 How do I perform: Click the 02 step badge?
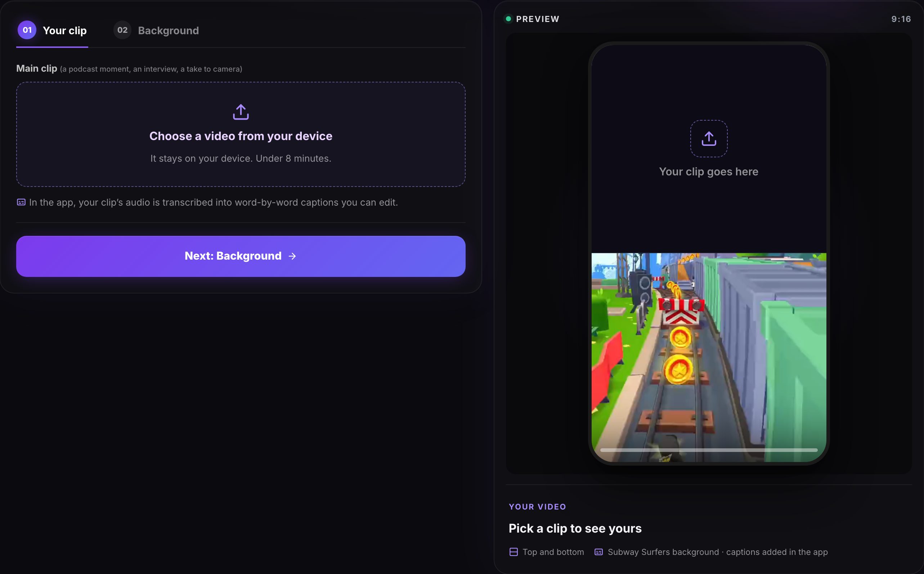tap(122, 30)
